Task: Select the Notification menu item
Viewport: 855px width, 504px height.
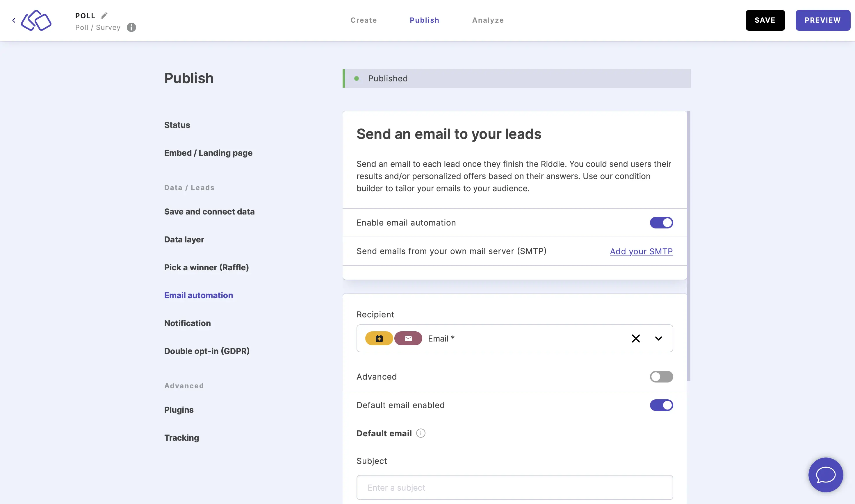Action: click(187, 323)
